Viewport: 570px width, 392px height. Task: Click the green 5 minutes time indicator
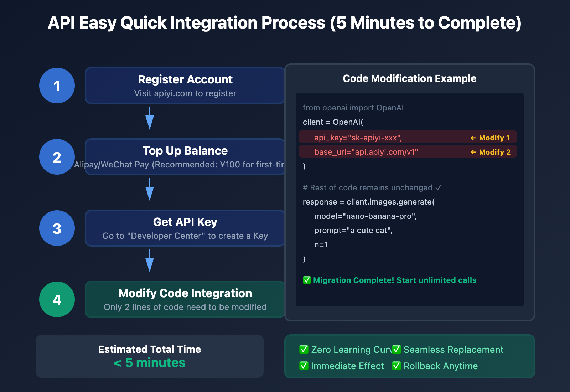point(149,363)
